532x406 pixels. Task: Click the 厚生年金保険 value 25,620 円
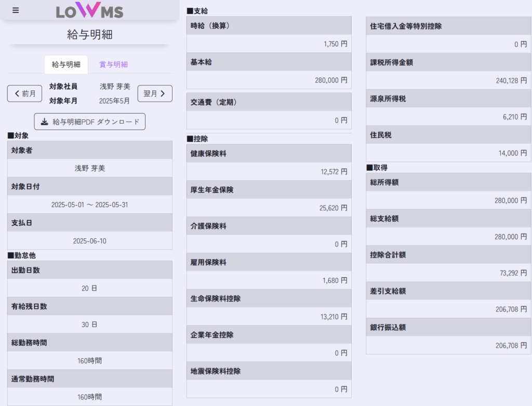pyautogui.click(x=333, y=208)
